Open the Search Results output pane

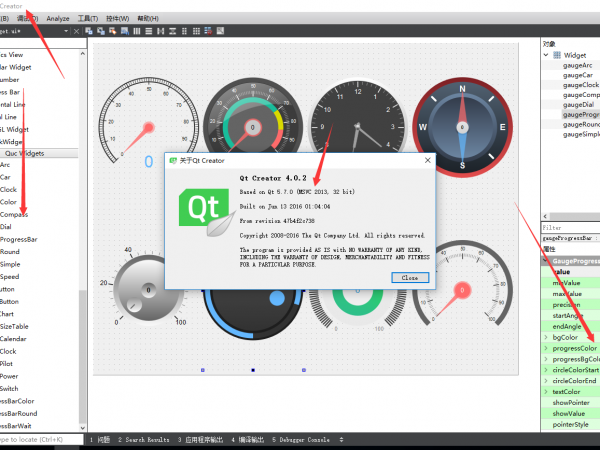click(x=145, y=439)
